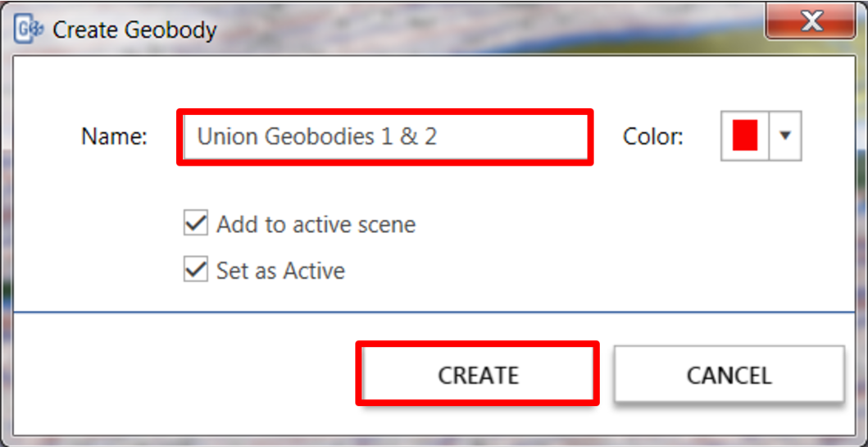This screenshot has height=447, width=868.
Task: Click the red color swatch
Action: pos(745,136)
